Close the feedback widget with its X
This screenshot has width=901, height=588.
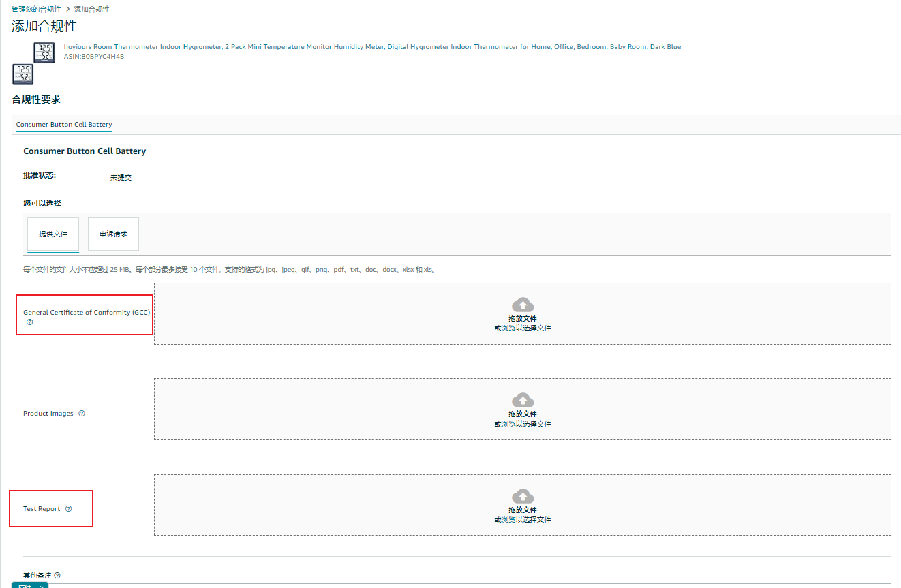click(42, 586)
